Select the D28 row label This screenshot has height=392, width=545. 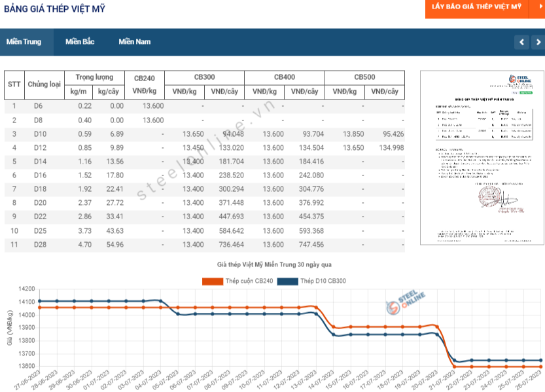tap(40, 245)
